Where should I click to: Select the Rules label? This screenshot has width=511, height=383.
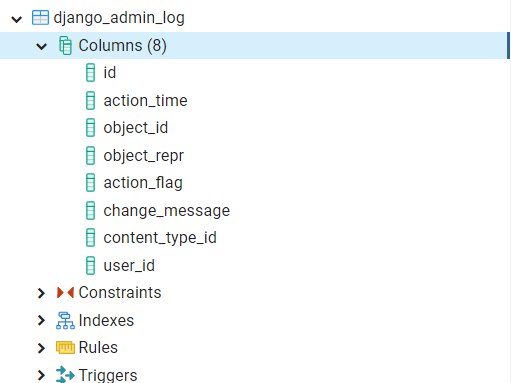tap(98, 348)
